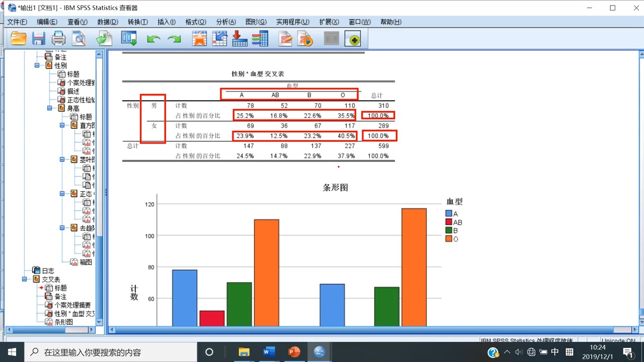This screenshot has width=644, height=362.
Task: Open the 分析(A) menu
Action: pos(226,22)
